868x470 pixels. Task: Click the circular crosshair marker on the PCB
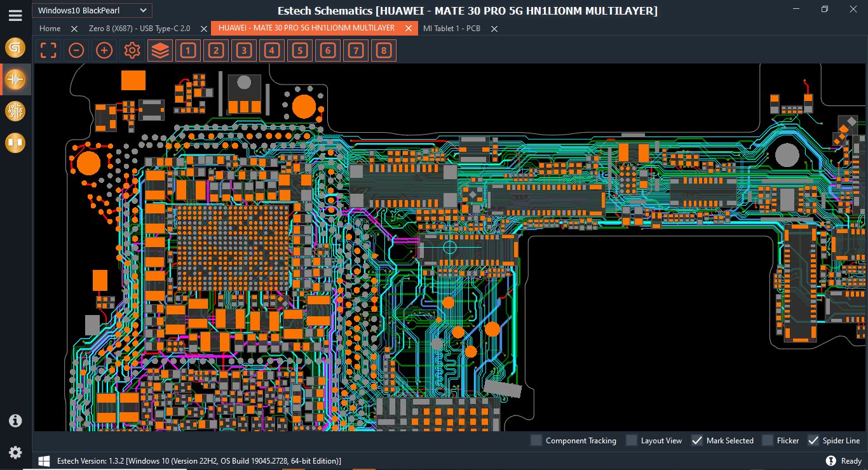[450, 246]
